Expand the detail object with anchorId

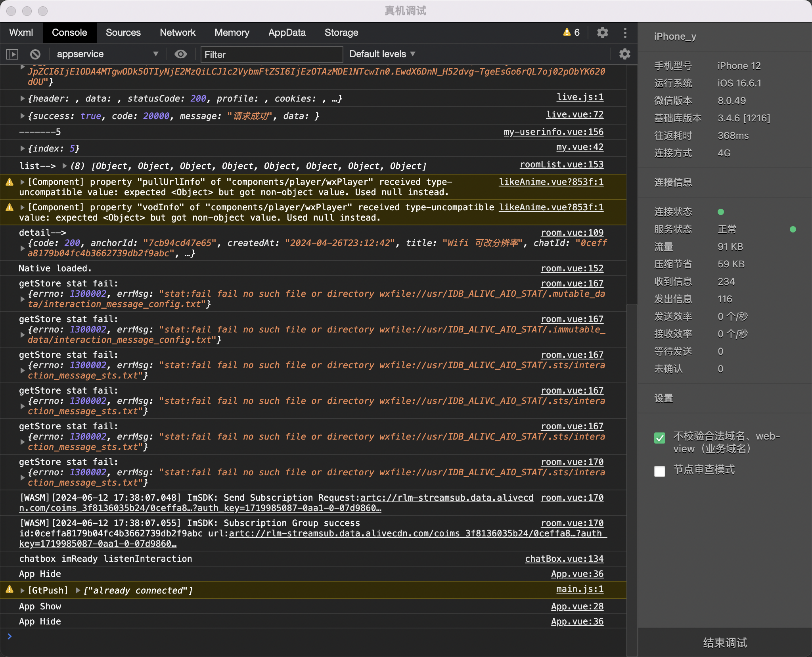click(23, 248)
